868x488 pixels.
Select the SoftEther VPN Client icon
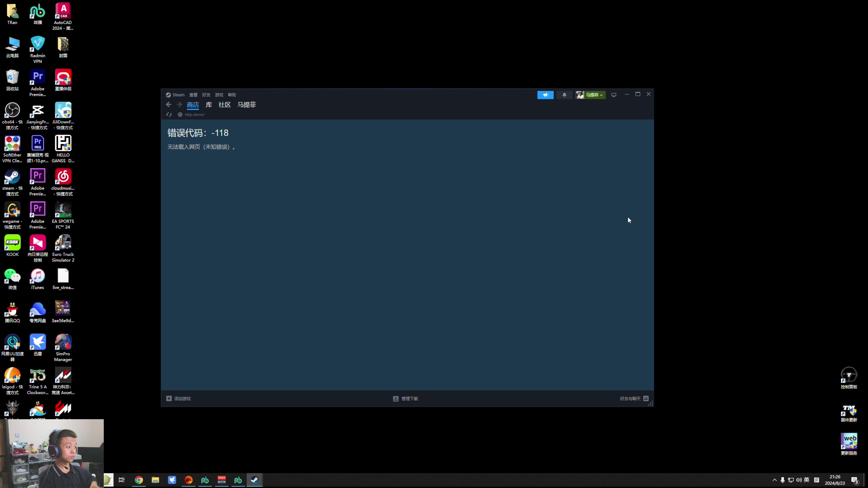pos(12,149)
